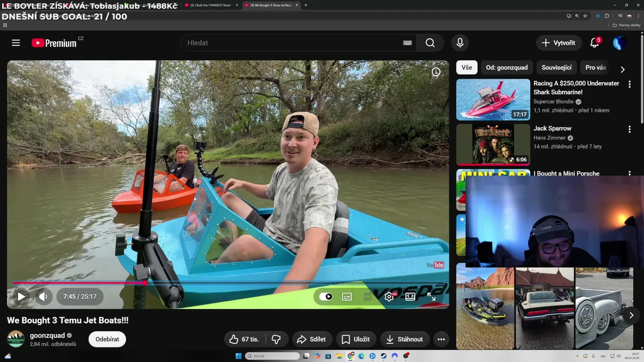
Task: Open browser zoom magnifier icon
Action: [x=577, y=16]
